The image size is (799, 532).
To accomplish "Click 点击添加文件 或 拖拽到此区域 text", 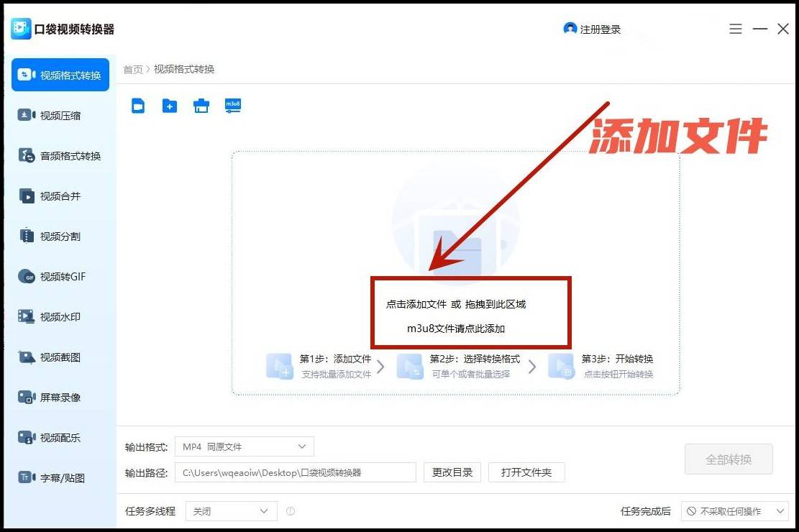I will click(455, 304).
